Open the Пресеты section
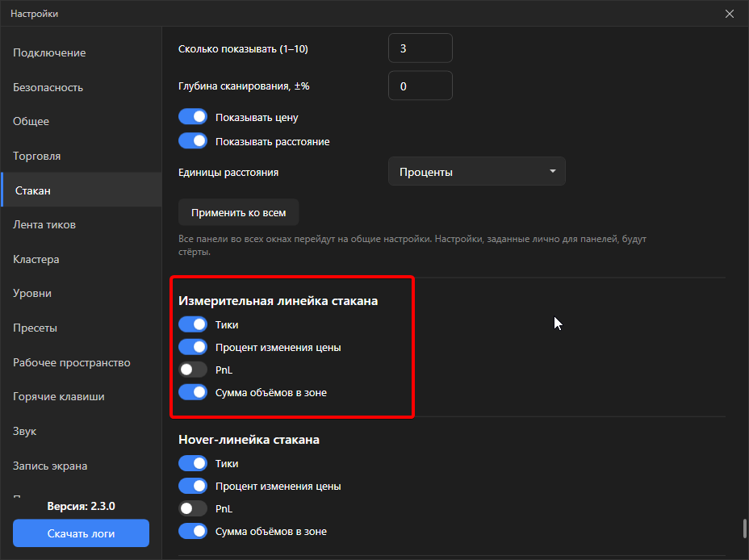The image size is (749, 560). pyautogui.click(x=82, y=328)
